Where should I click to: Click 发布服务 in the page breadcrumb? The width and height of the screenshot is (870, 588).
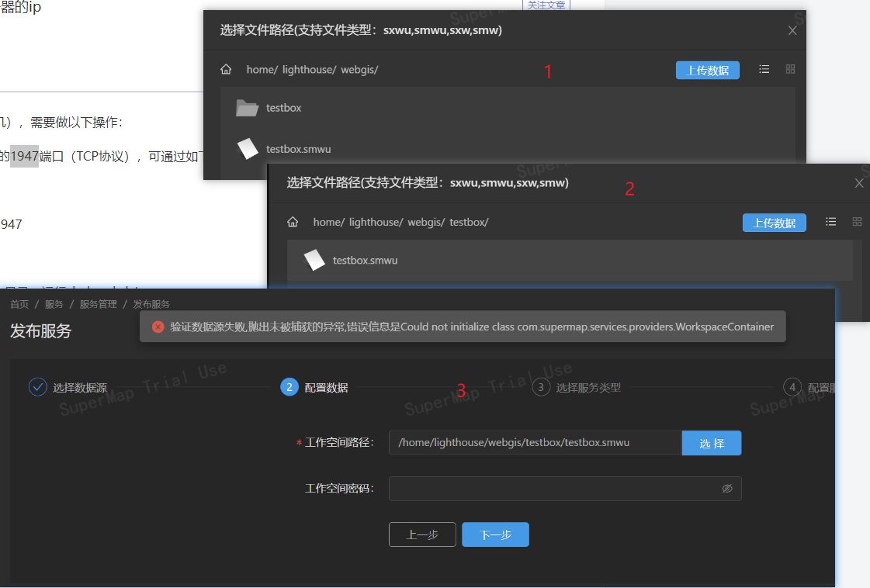click(x=151, y=304)
